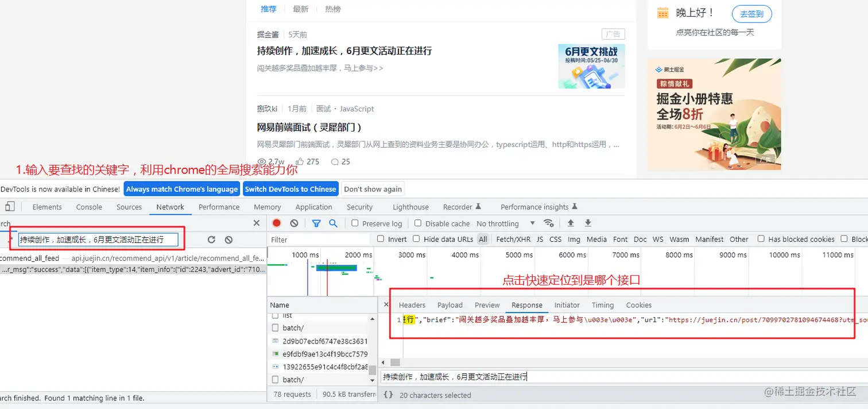The width and height of the screenshot is (868, 409).
Task: Open the Memory tab
Action: pos(268,207)
